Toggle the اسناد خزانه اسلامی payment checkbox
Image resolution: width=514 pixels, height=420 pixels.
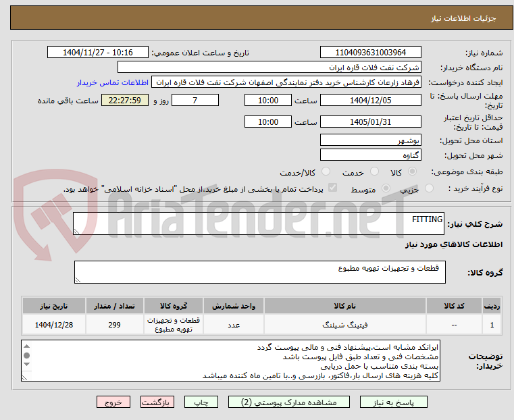[x=332, y=188]
